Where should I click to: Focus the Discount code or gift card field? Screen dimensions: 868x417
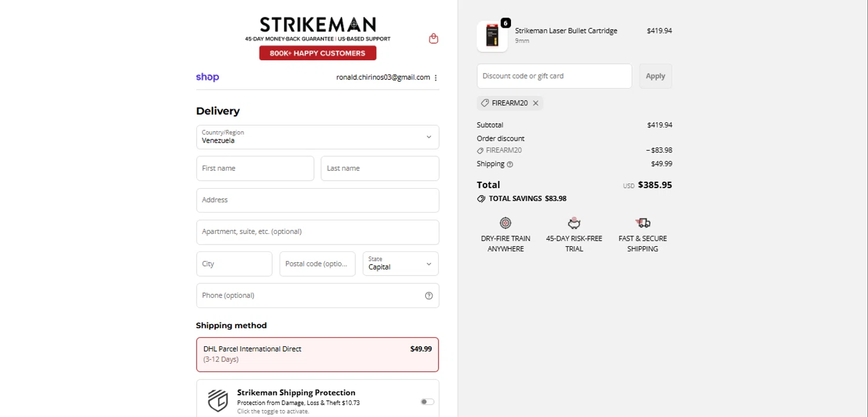coord(554,76)
